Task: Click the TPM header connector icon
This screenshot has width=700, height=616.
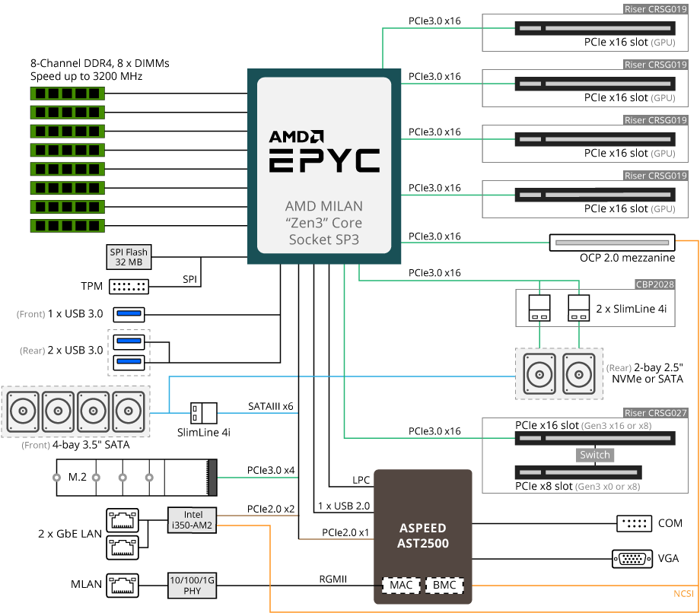Action: pyautogui.click(x=129, y=287)
